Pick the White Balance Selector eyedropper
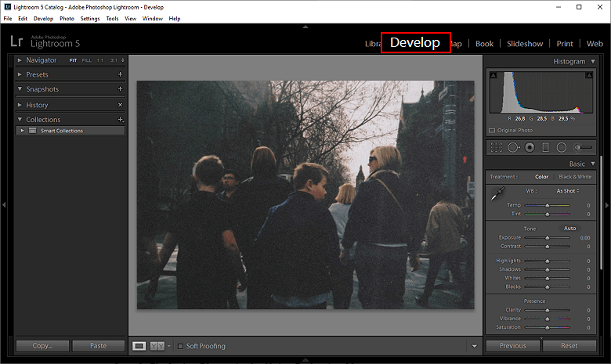Image resolution: width=611 pixels, height=364 pixels. [497, 194]
